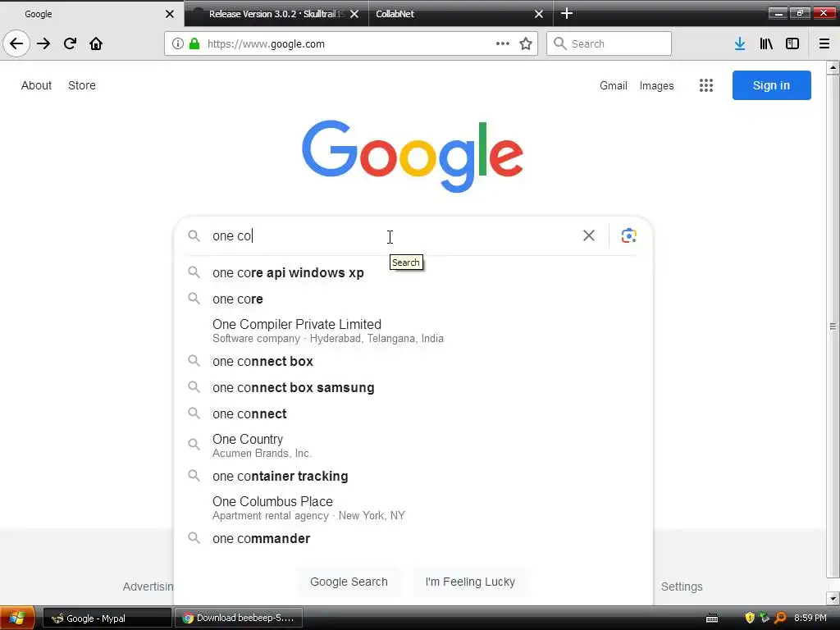840x630 pixels.
Task: Reload the page with the refresh icon
Action: point(70,44)
